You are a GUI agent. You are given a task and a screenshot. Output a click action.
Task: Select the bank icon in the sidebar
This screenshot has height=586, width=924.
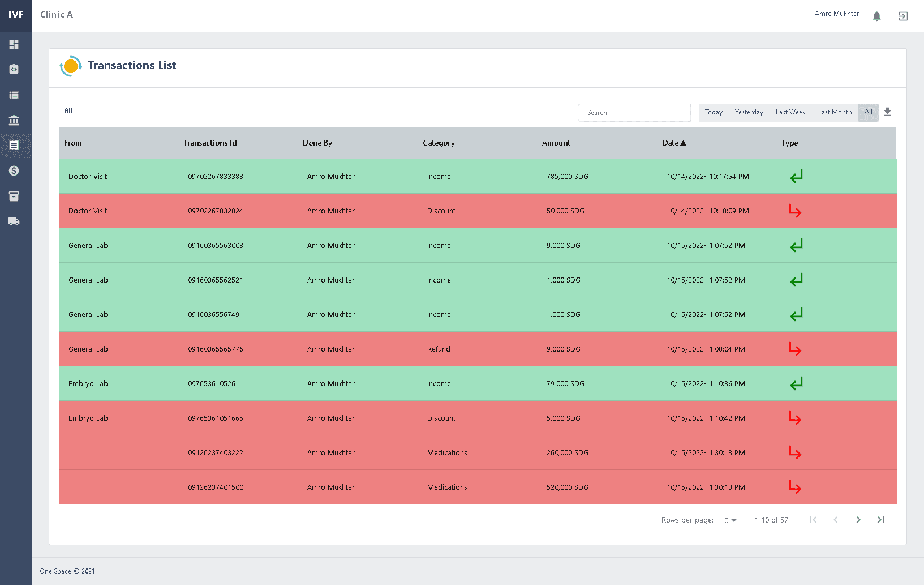click(15, 120)
